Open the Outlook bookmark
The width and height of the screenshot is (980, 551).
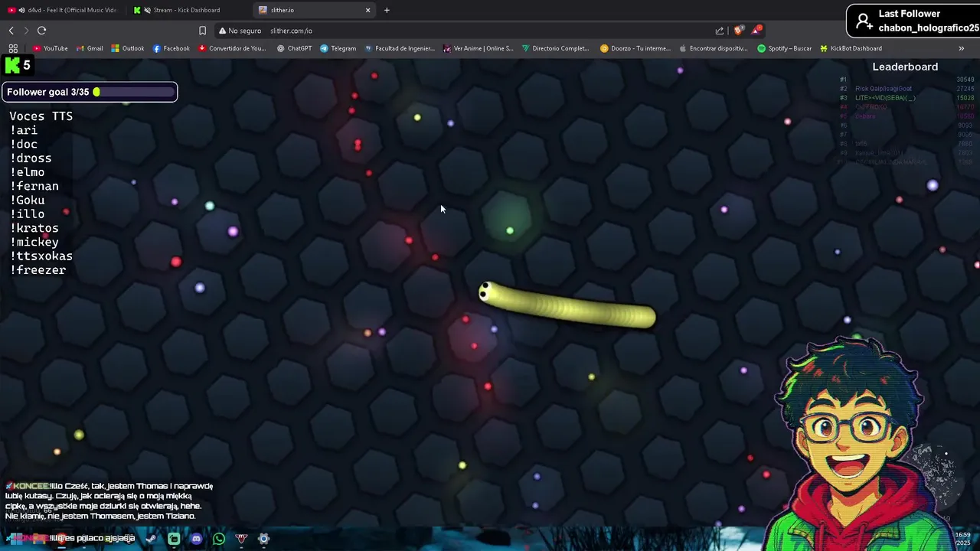[x=128, y=48]
